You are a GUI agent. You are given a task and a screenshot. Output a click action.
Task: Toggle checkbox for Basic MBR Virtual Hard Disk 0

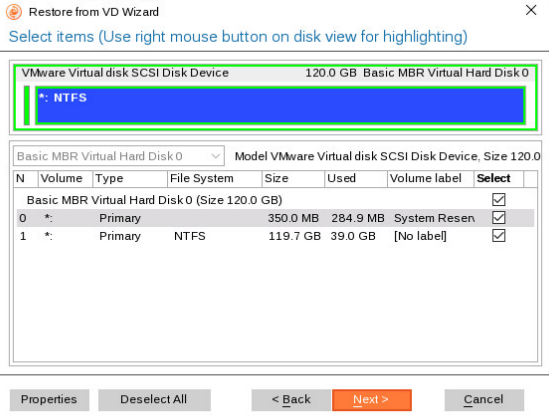[x=499, y=200]
